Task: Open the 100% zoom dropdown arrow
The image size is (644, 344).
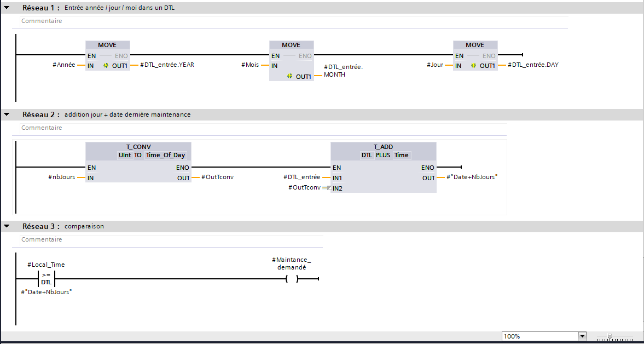Action: point(582,336)
